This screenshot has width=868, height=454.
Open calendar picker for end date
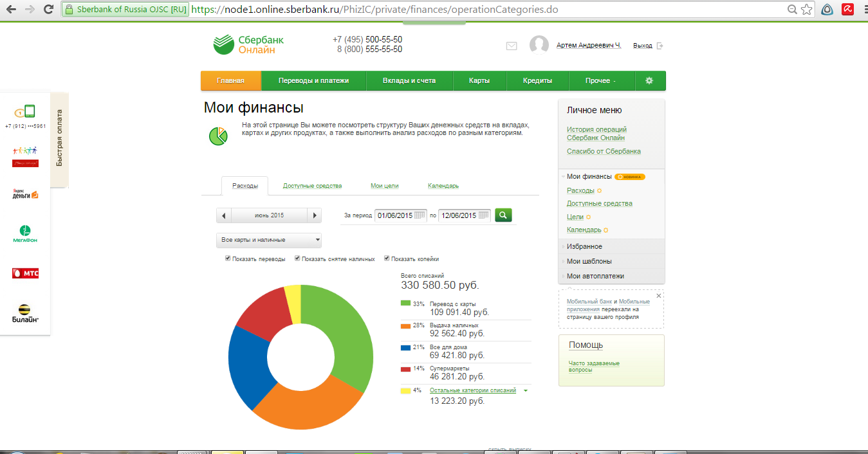pos(484,215)
